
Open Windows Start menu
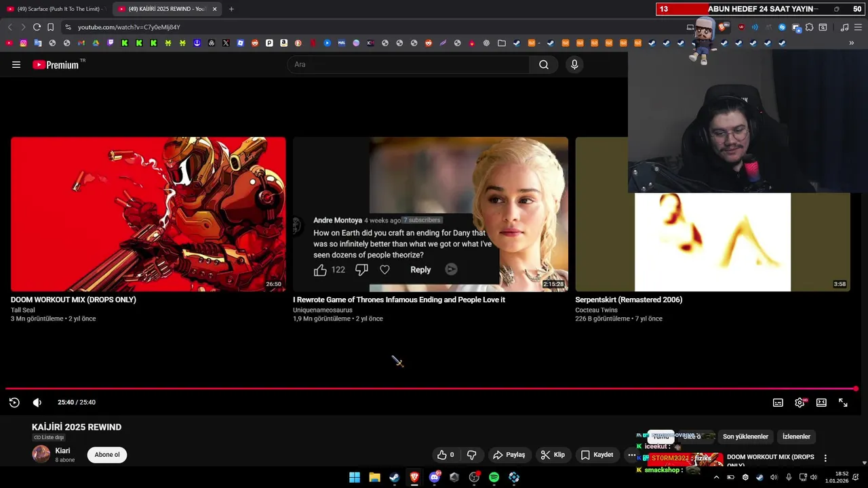click(355, 477)
